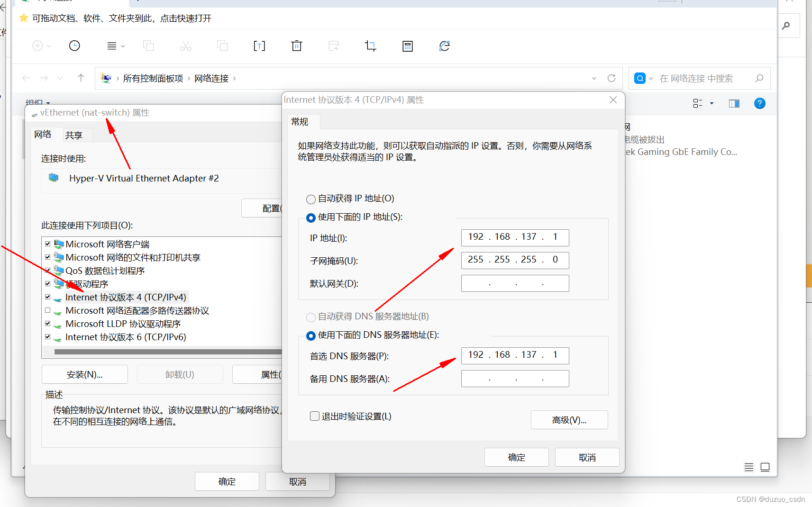Click the 子网掩码 input field
The height and width of the screenshot is (507, 812).
pyautogui.click(x=515, y=260)
